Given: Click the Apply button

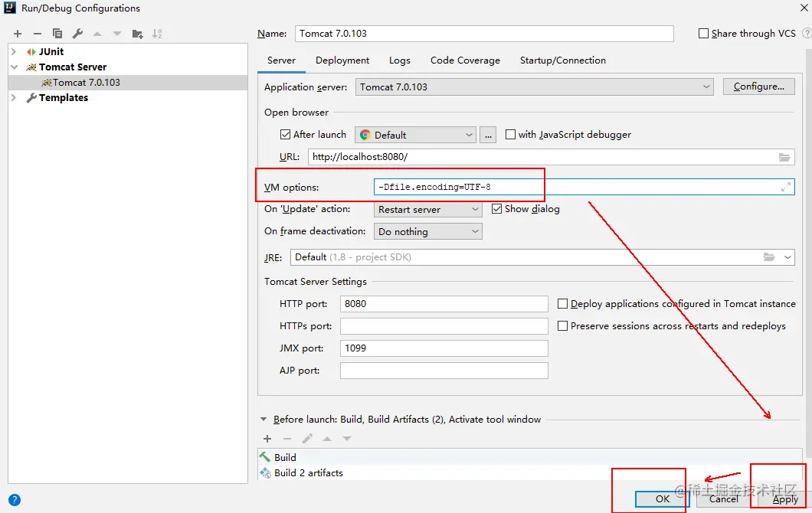Looking at the screenshot, I should click(x=785, y=499).
